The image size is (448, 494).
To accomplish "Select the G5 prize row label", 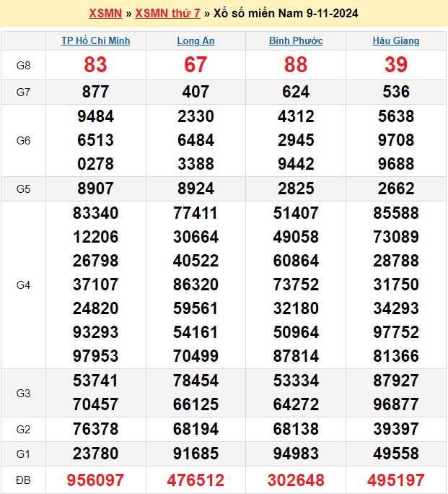I will 23,189.
